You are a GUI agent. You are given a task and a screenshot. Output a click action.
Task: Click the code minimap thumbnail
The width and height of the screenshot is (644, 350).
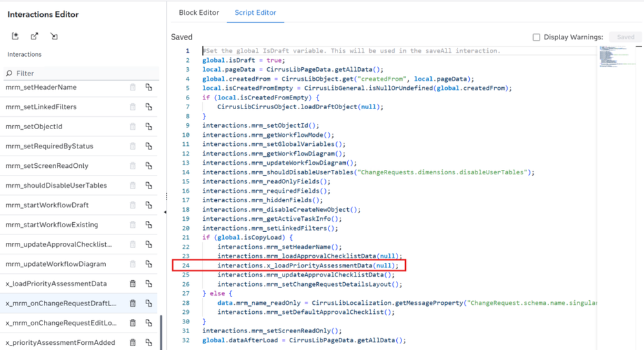[618, 56]
